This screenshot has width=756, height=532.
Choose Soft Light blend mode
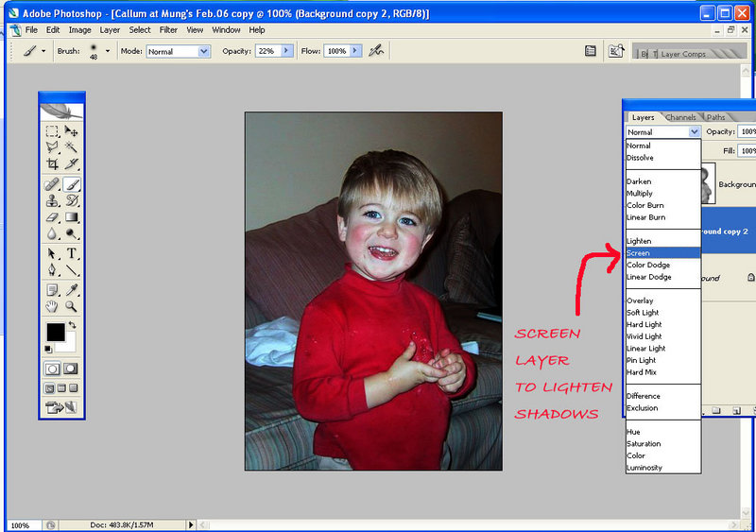click(663, 313)
